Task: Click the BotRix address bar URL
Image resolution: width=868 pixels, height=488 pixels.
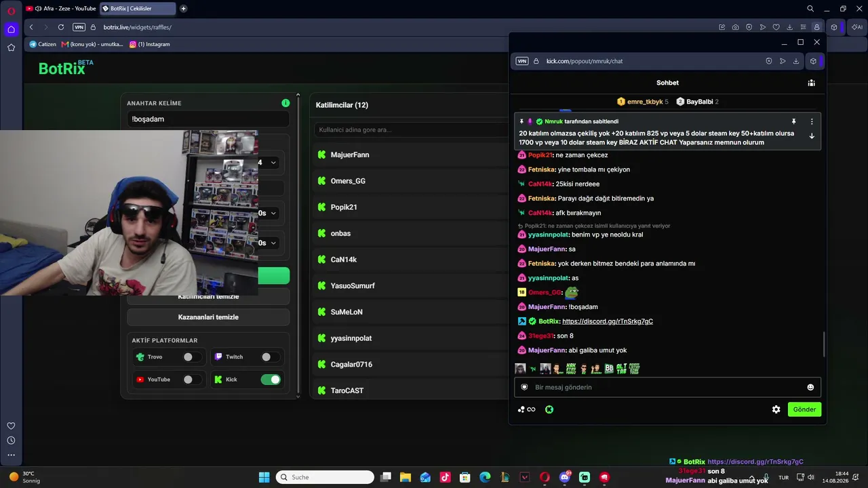Action: coord(138,27)
